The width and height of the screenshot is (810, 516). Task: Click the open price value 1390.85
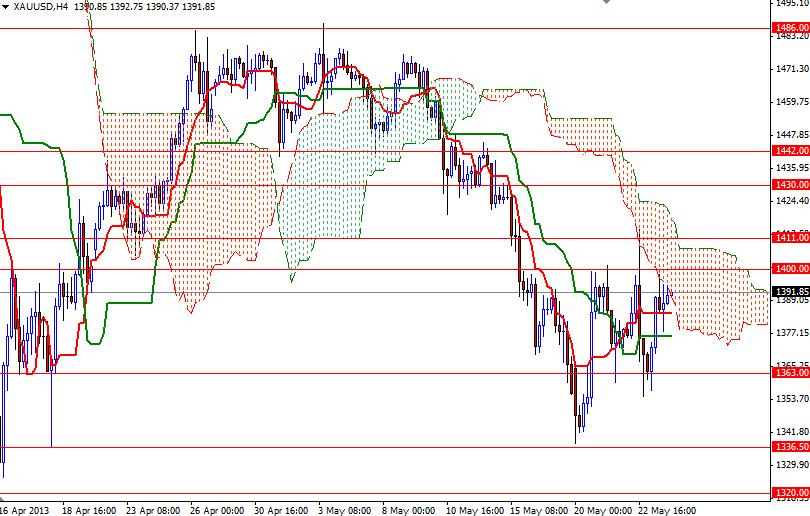(91, 7)
